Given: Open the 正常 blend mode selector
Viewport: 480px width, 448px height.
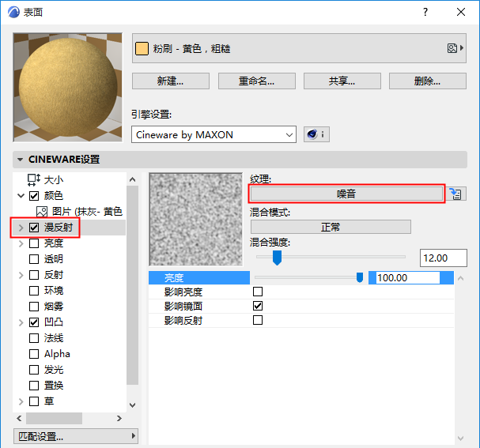Looking at the screenshot, I should pyautogui.click(x=331, y=227).
